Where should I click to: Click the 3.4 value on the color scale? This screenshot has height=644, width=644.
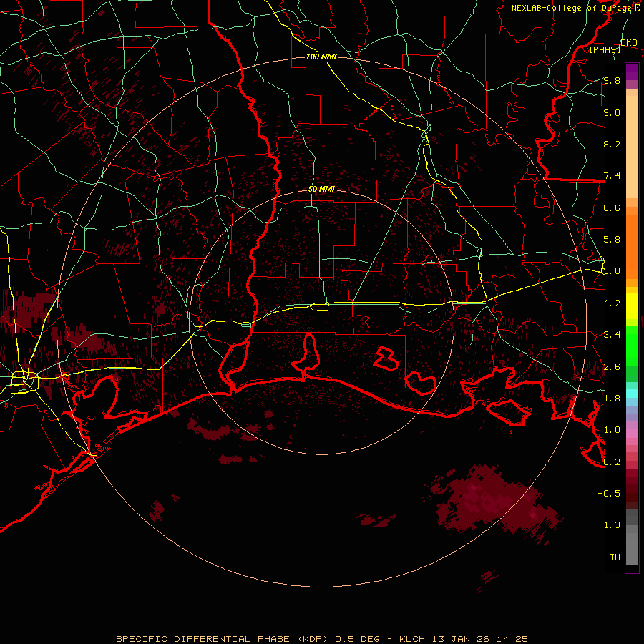tap(612, 335)
